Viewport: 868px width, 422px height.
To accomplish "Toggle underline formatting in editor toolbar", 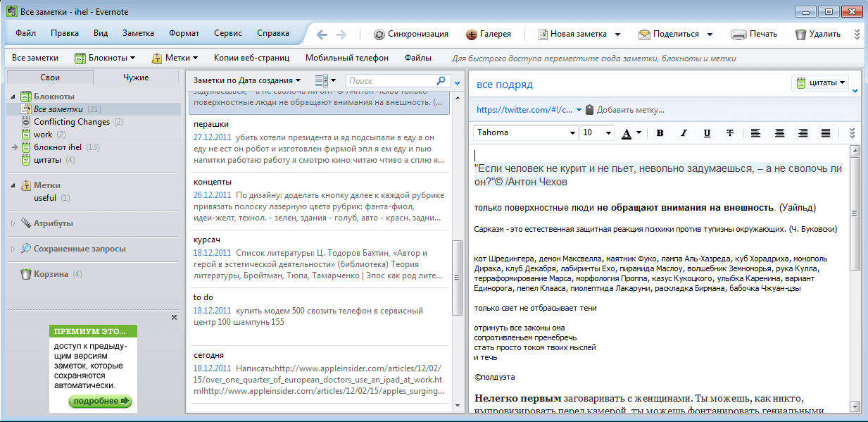I will (707, 132).
